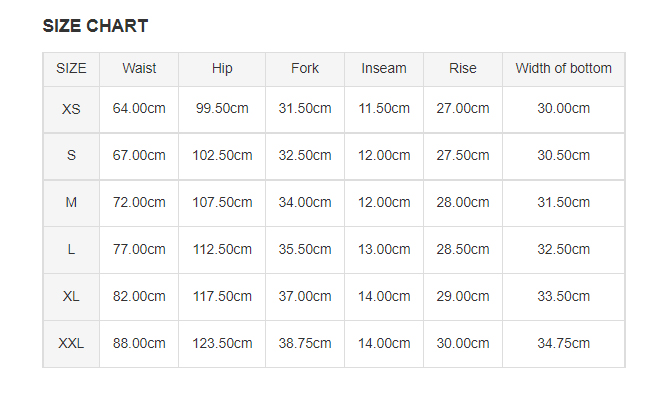Click the 102.50cm hip cell

[x=222, y=156]
